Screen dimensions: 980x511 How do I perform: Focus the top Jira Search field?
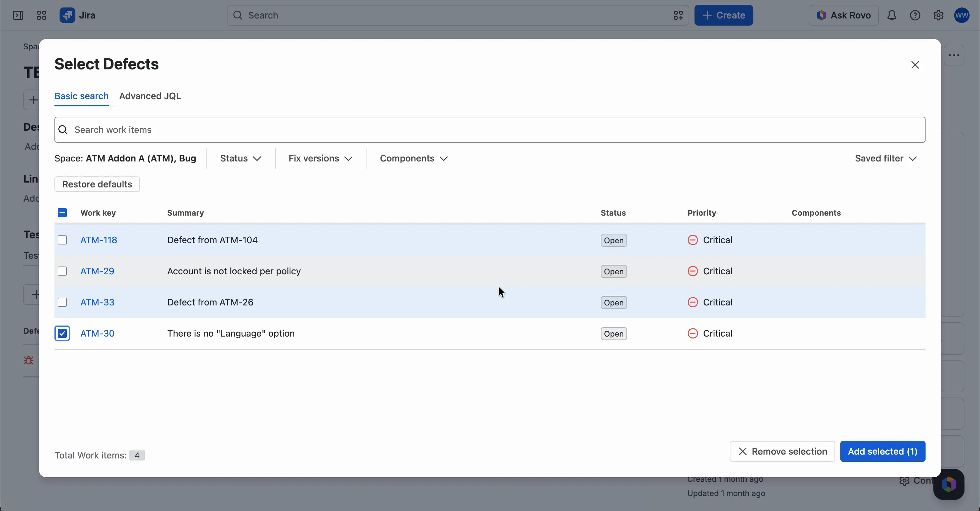(x=458, y=15)
